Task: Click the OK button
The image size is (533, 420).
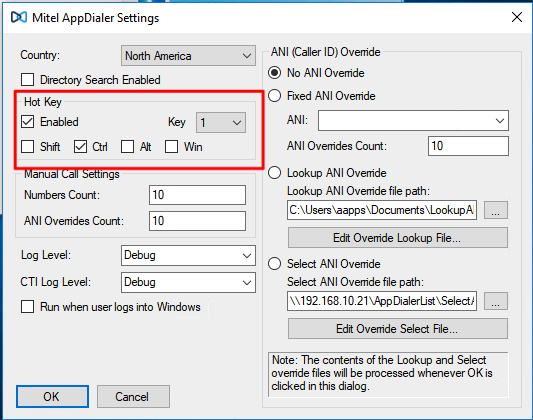Action: (x=52, y=397)
